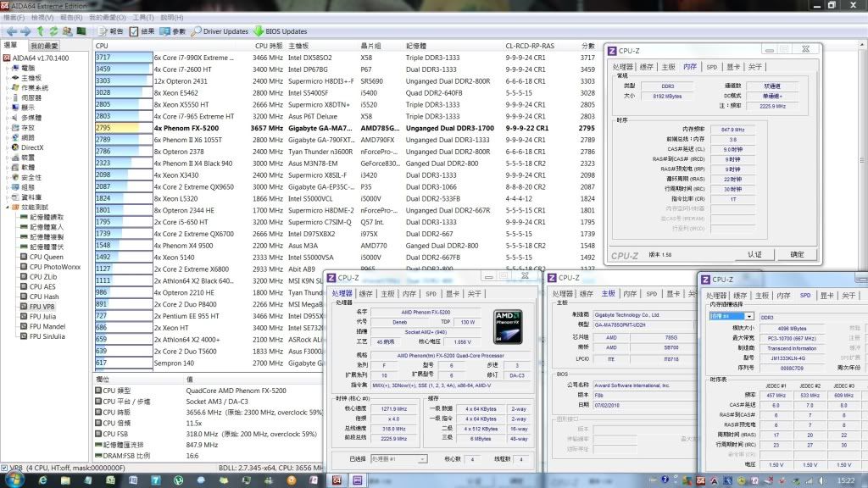Expand the 主機板 tree node
Viewport: 868px width, 488px height.
tap(7, 78)
